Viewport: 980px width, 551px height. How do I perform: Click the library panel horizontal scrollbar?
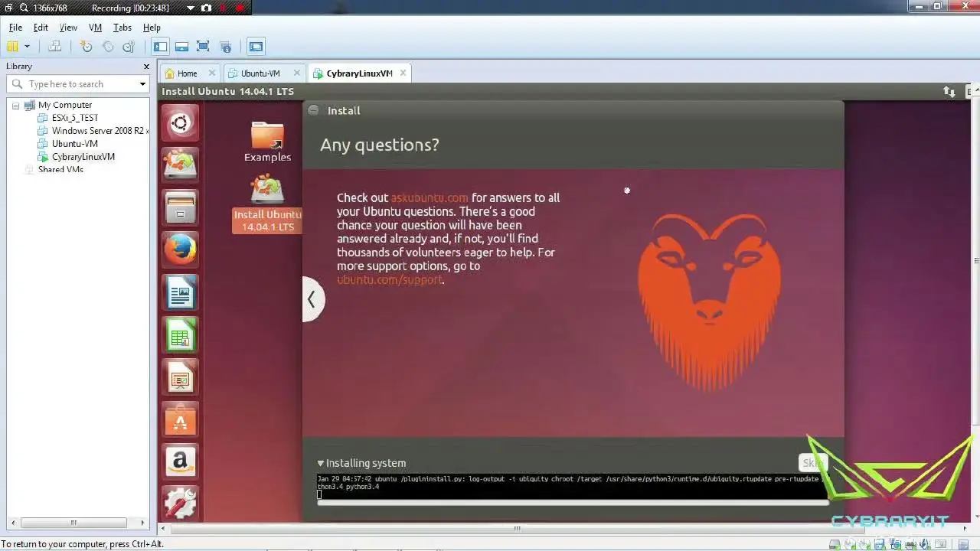click(73, 523)
